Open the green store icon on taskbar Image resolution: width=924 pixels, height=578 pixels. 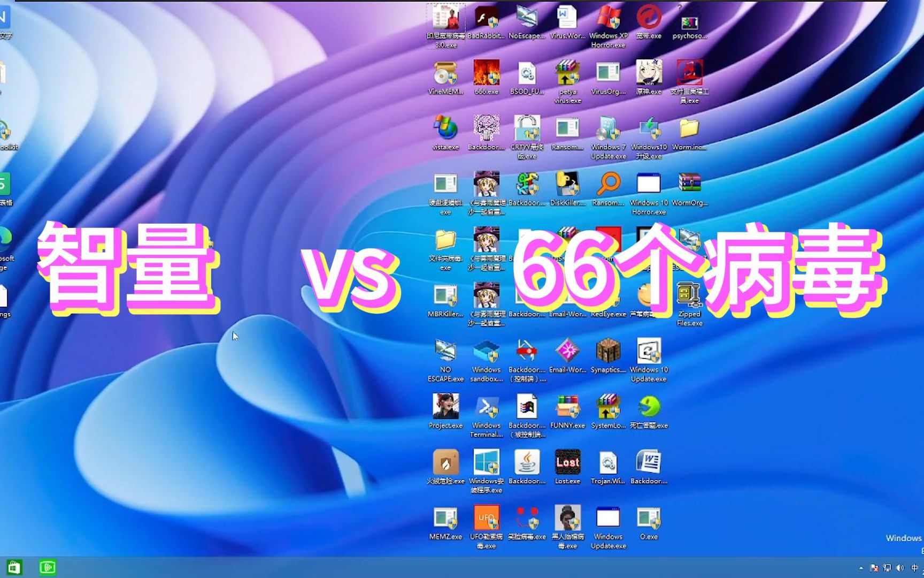(14, 567)
